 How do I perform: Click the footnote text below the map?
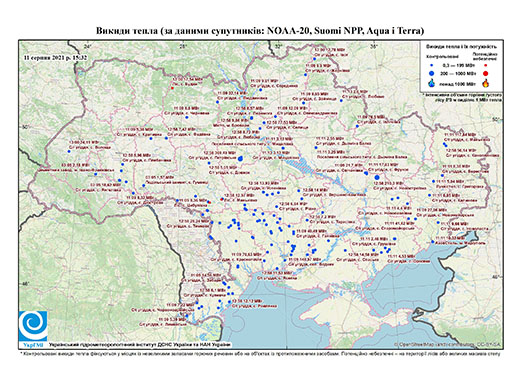[x=261, y=353]
